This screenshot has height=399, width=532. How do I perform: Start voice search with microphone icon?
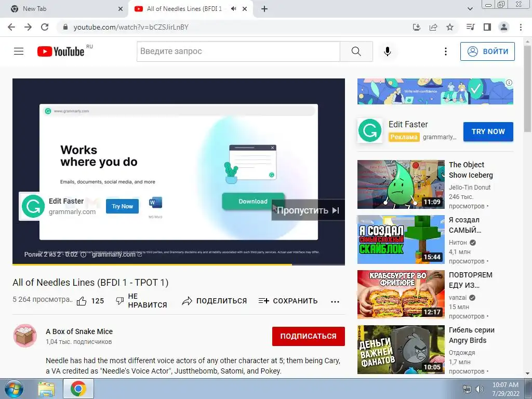(x=388, y=51)
